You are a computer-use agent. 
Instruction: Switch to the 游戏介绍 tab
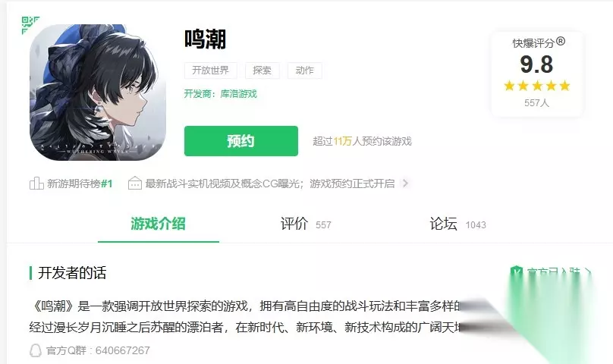coord(158,224)
